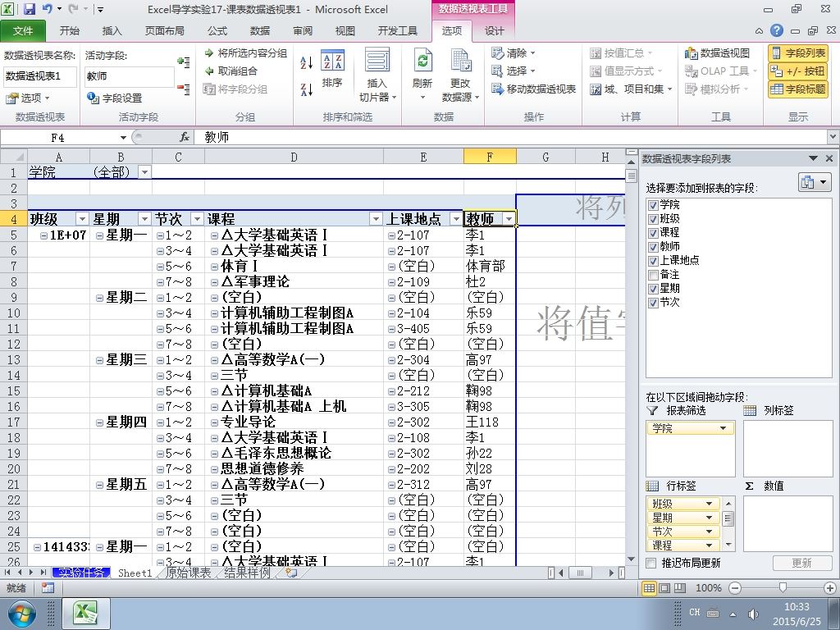Open the 排序 sort dialog
Screen dimensions: 840x630
(332, 69)
